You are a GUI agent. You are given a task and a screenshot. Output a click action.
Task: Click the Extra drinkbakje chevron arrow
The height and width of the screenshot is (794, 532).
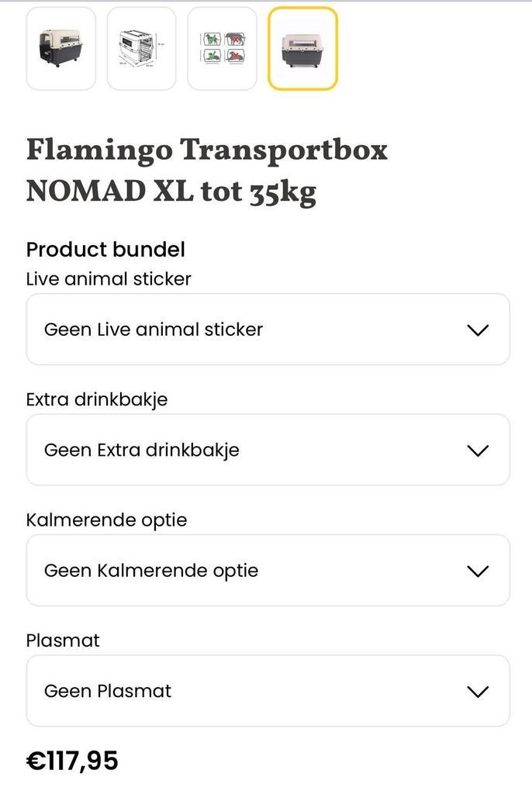pos(478,451)
